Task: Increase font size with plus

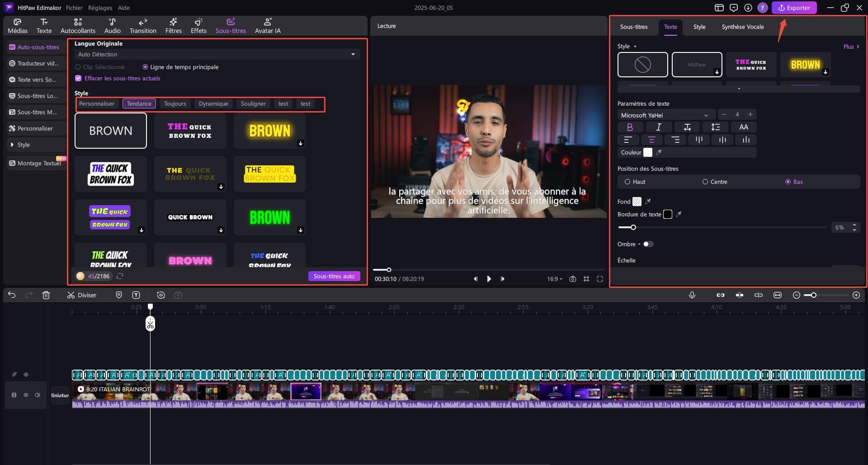Action: [x=750, y=114]
